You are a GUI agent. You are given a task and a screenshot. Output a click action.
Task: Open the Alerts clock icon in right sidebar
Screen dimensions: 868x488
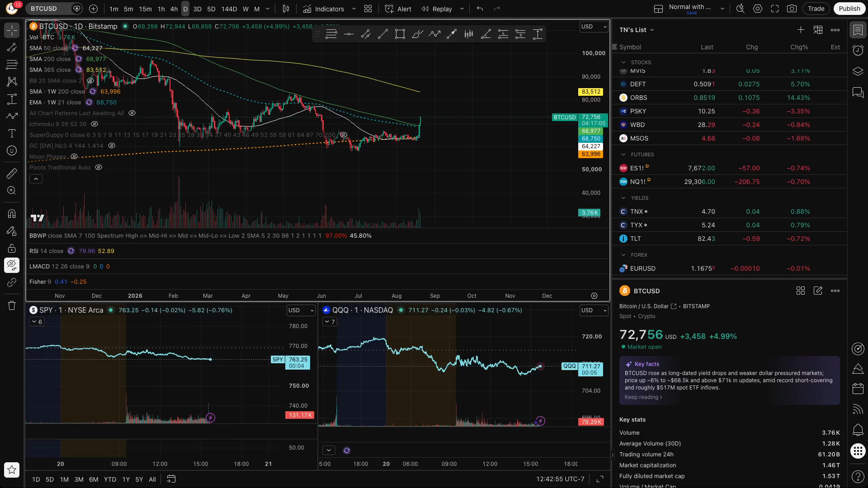pyautogui.click(x=858, y=50)
